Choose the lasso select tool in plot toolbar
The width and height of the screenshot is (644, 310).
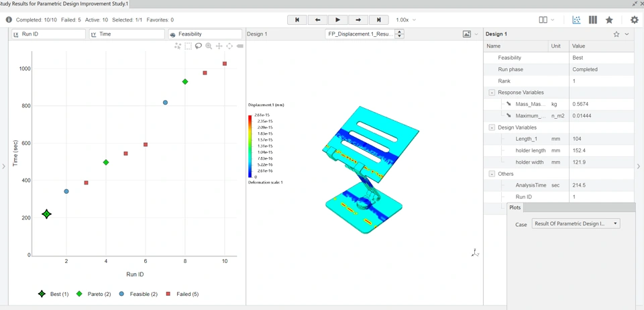199,46
